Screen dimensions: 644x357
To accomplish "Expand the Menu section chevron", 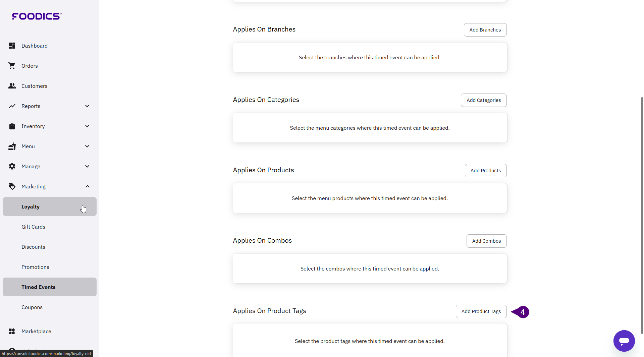I will tap(87, 146).
